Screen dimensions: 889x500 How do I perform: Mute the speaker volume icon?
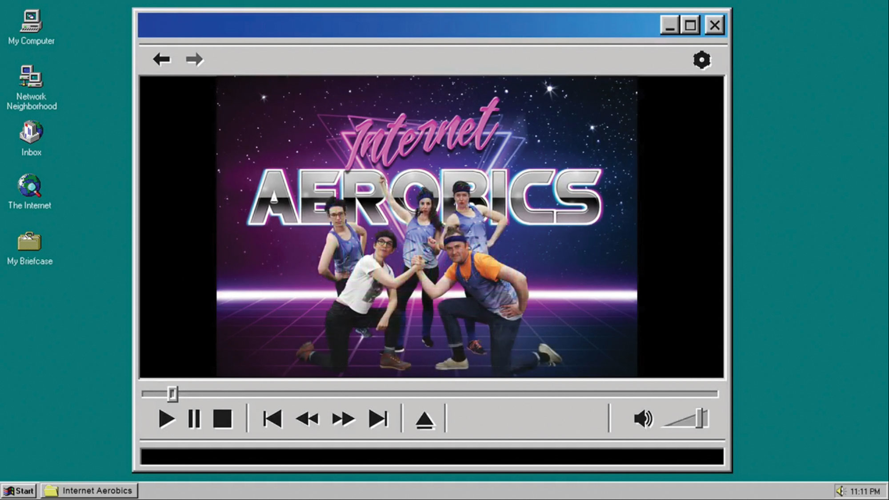click(643, 419)
